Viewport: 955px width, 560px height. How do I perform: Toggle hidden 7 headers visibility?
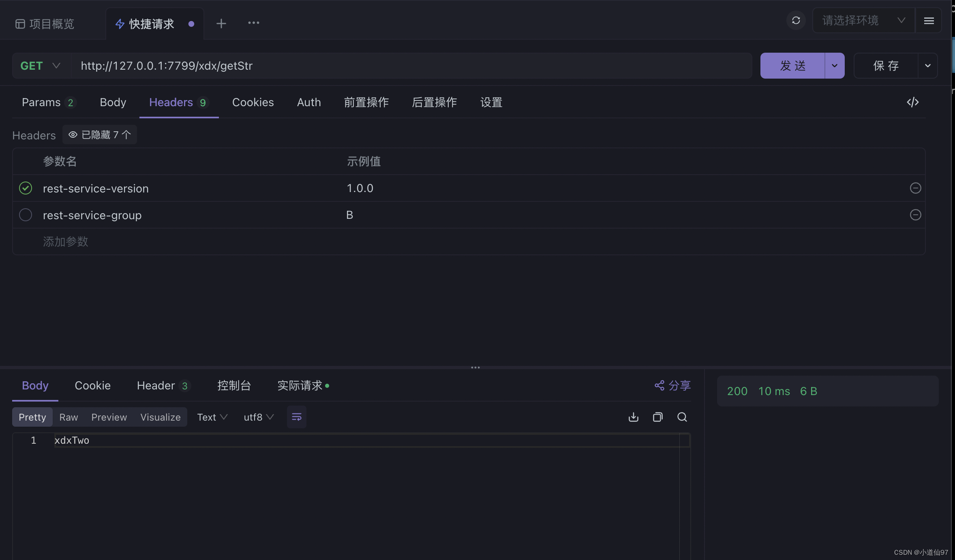point(99,134)
